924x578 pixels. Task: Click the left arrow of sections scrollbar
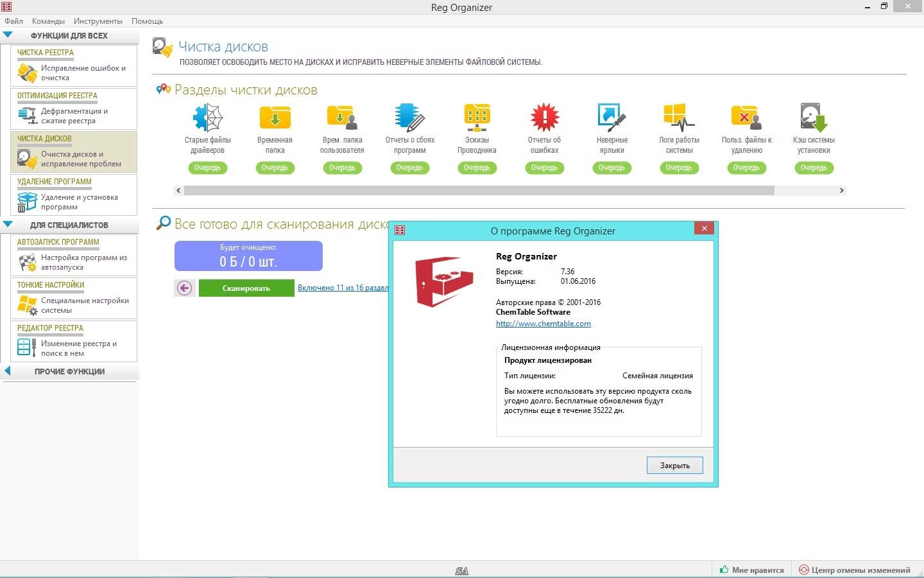click(179, 190)
